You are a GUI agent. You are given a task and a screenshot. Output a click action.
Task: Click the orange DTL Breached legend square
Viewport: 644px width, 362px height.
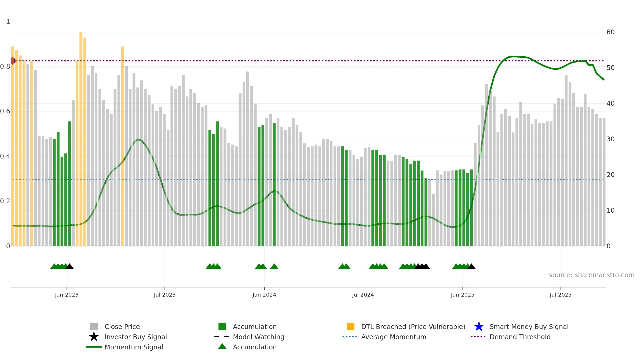coord(350,327)
